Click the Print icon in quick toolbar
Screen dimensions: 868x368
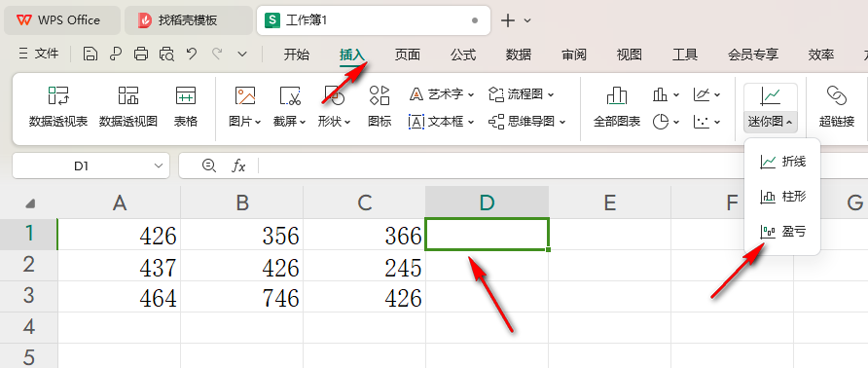coord(141,54)
